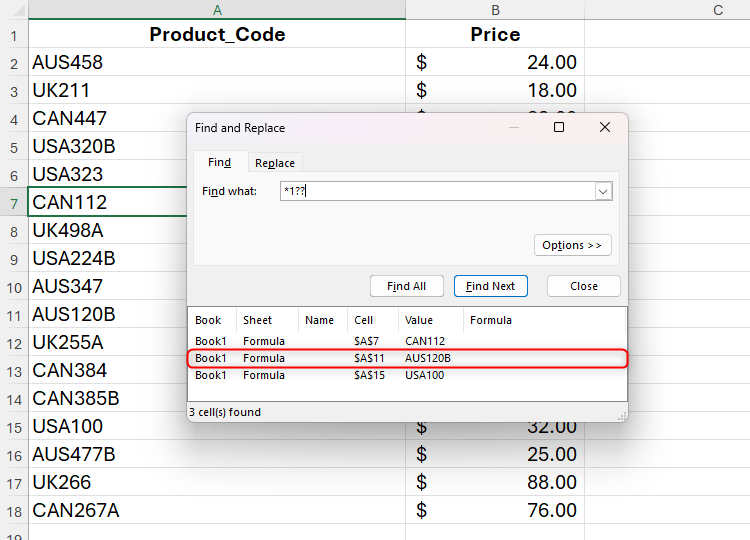Click the X icon in dialog title bar
Image resolution: width=750 pixels, height=540 pixels.
604,128
